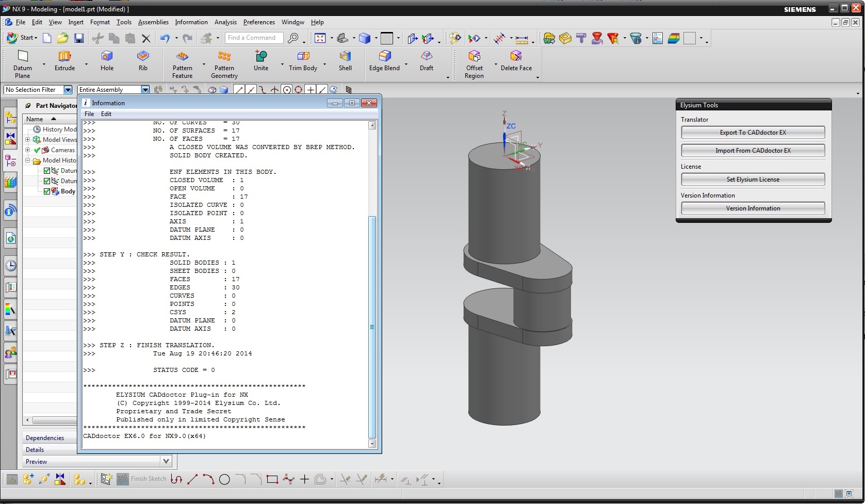Open Edit menu in Information window
The width and height of the screenshot is (865, 504).
click(x=106, y=114)
